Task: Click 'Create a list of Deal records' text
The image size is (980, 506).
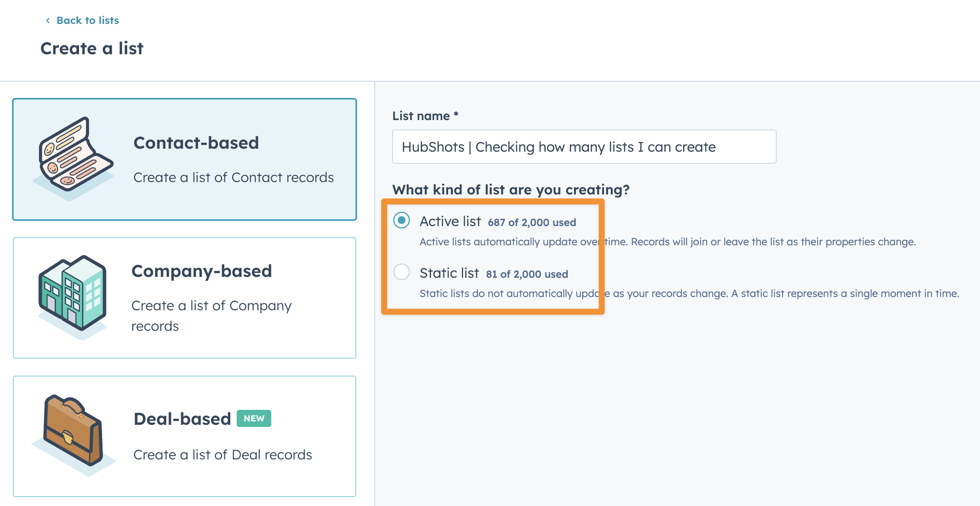Action: click(x=223, y=455)
